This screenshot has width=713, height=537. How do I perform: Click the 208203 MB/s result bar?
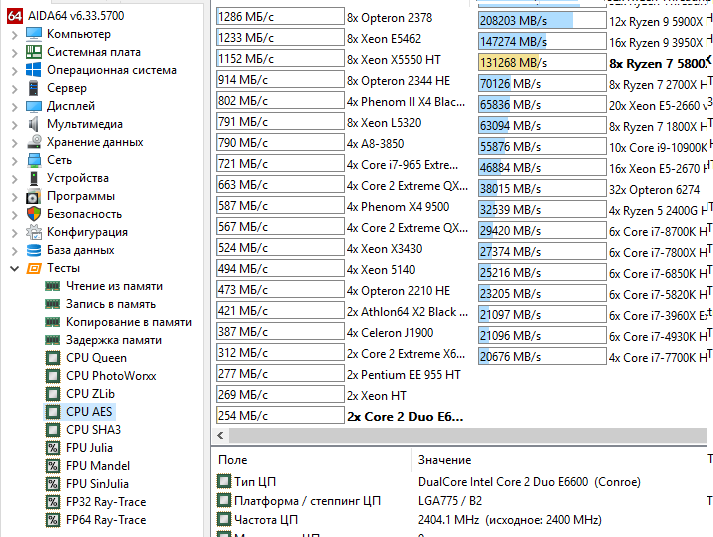pyautogui.click(x=542, y=20)
